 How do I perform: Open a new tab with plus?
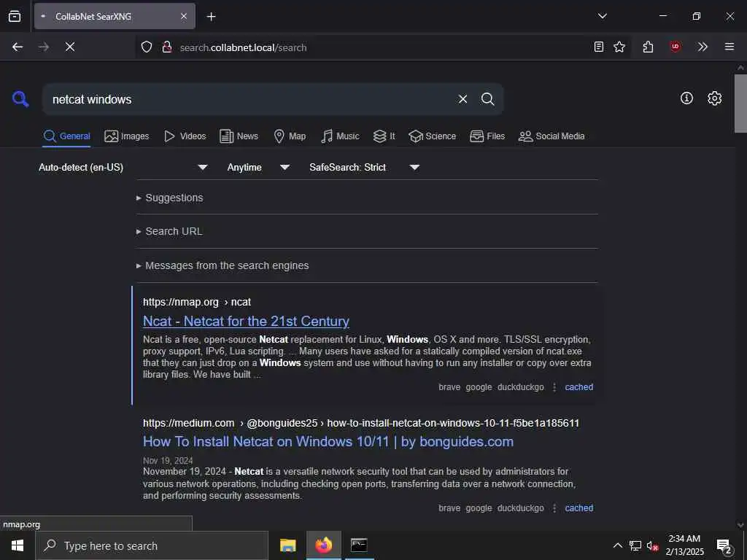[x=212, y=17]
